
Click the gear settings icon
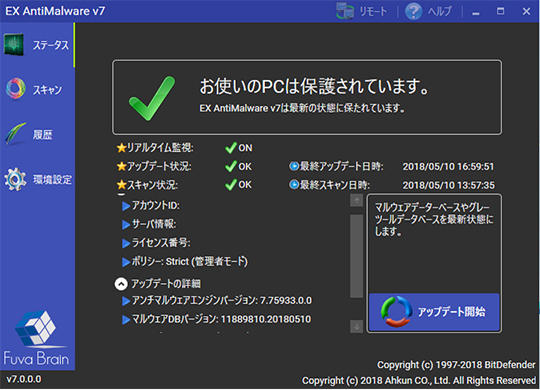pos(15,179)
